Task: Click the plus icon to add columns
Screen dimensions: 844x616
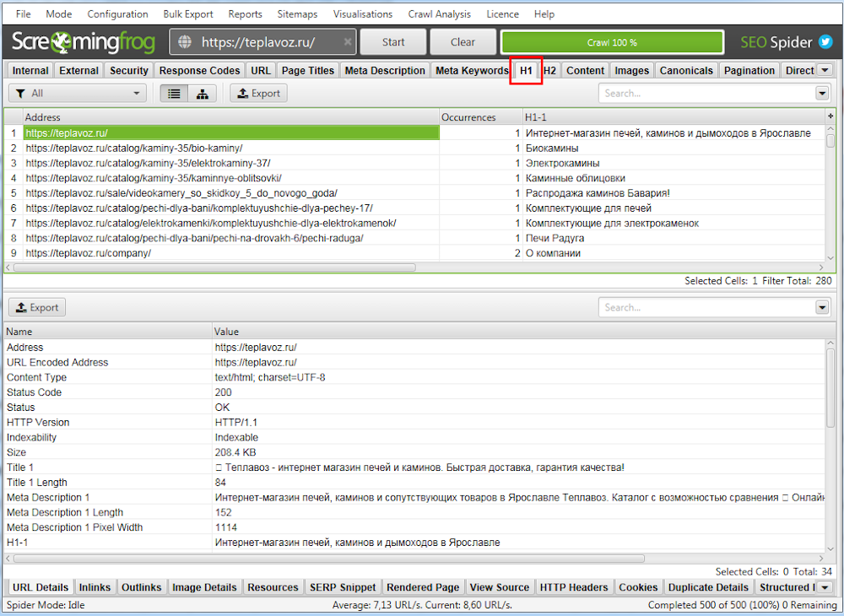Action: click(830, 116)
